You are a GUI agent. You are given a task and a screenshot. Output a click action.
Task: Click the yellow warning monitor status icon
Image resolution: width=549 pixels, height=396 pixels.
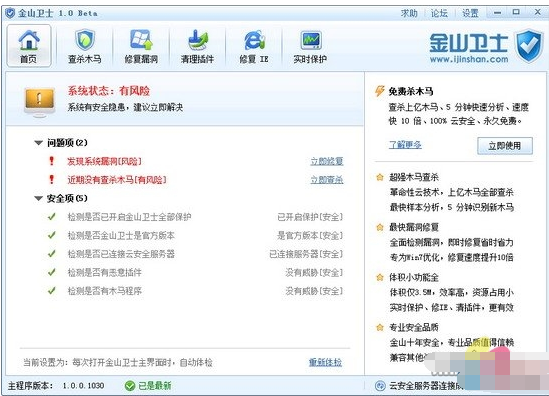[x=40, y=102]
